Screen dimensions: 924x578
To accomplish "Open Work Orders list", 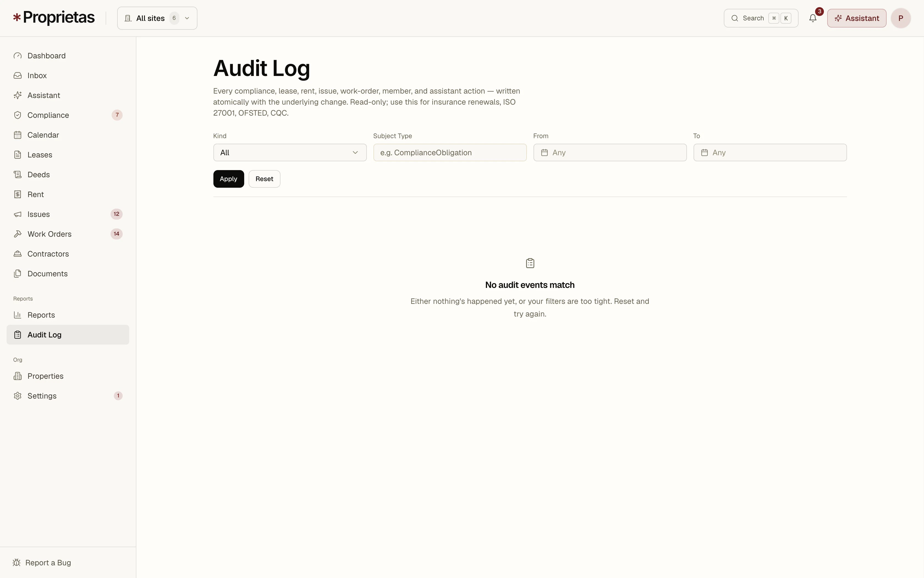I will click(x=68, y=234).
